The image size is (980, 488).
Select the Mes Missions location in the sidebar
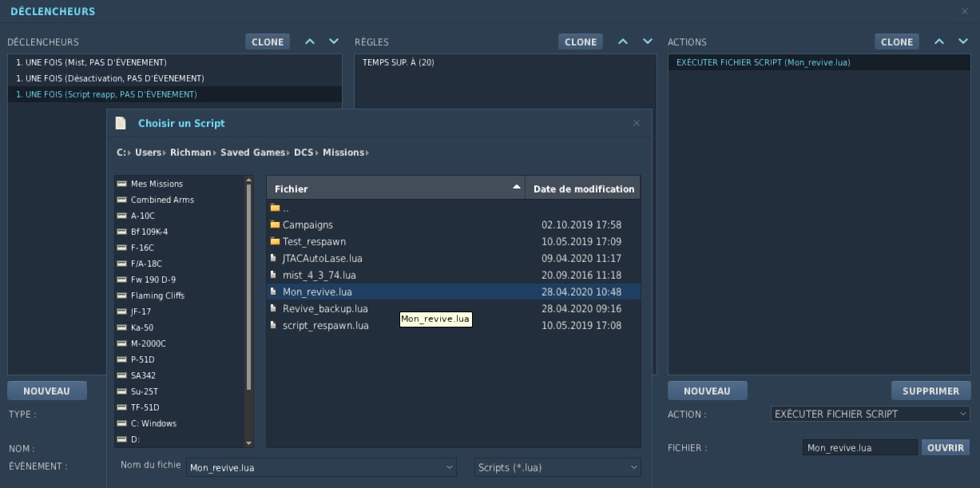pyautogui.click(x=157, y=184)
